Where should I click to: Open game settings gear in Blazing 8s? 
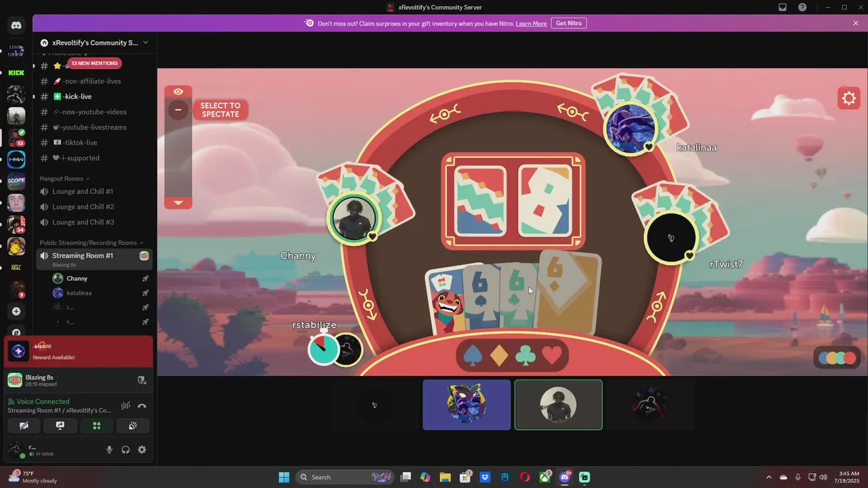pos(849,98)
